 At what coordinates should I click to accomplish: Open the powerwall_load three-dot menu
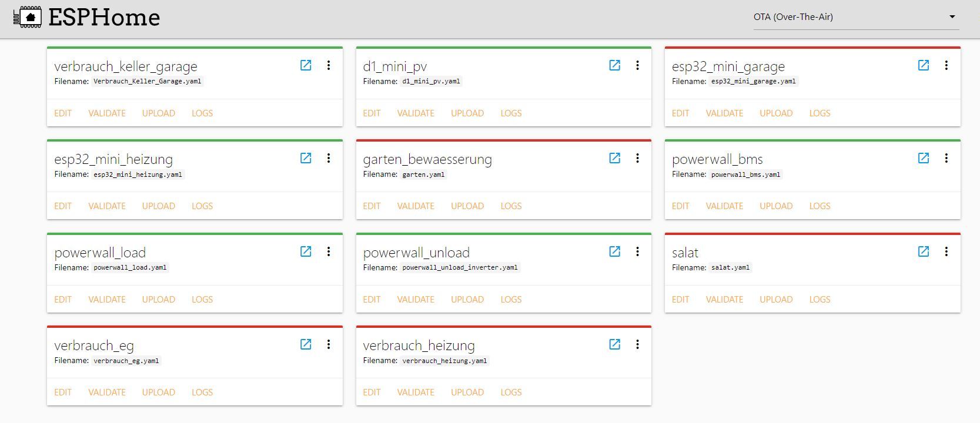329,251
